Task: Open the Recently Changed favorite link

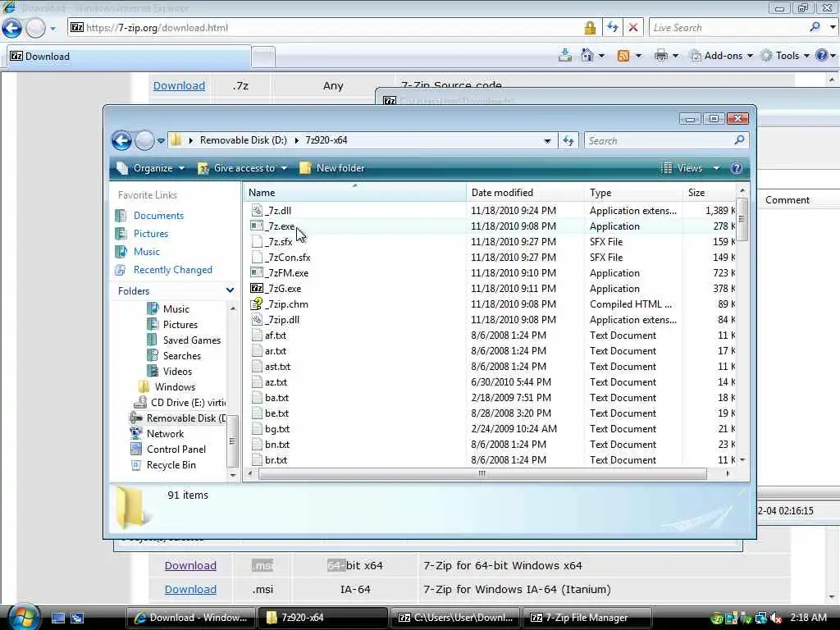Action: point(173,270)
